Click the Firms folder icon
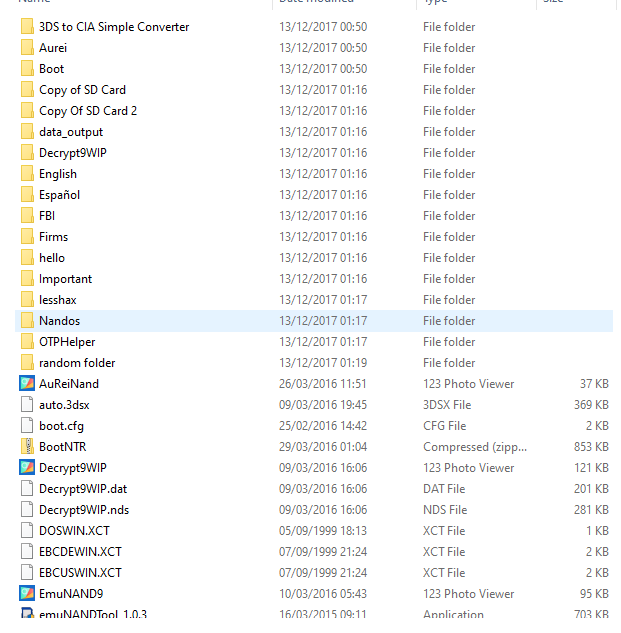The height and width of the screenshot is (633, 621). (x=27, y=237)
